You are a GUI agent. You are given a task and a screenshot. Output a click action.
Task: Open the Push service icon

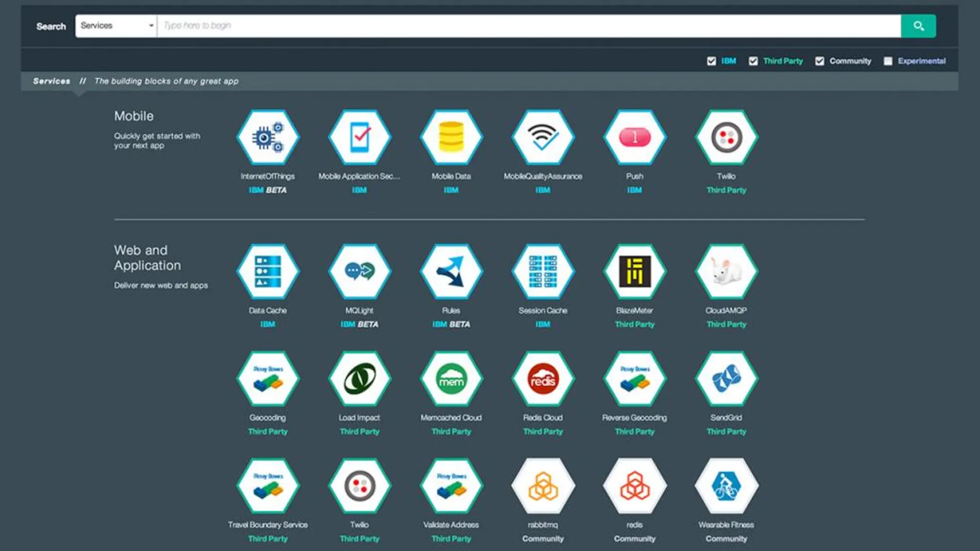[634, 138]
